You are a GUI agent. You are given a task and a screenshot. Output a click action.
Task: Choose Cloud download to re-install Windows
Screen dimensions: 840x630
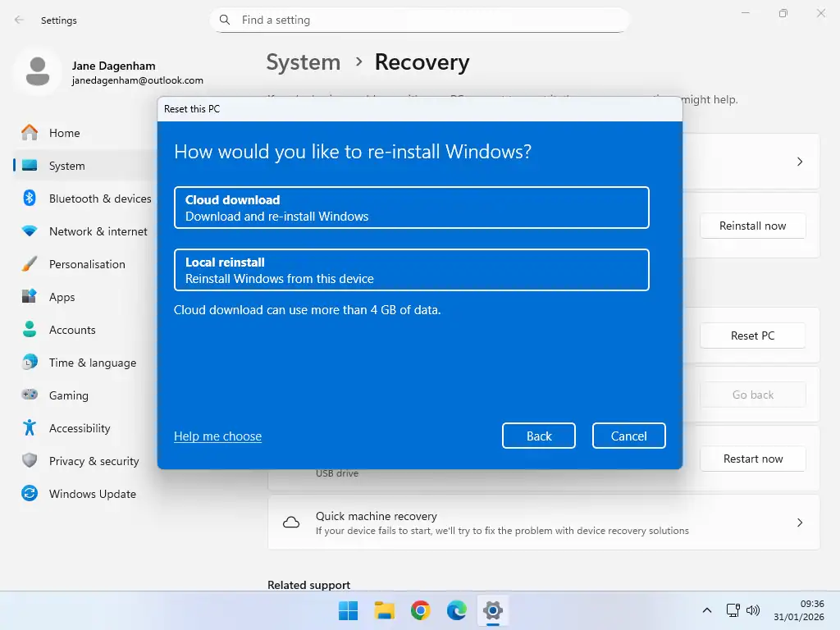click(411, 208)
